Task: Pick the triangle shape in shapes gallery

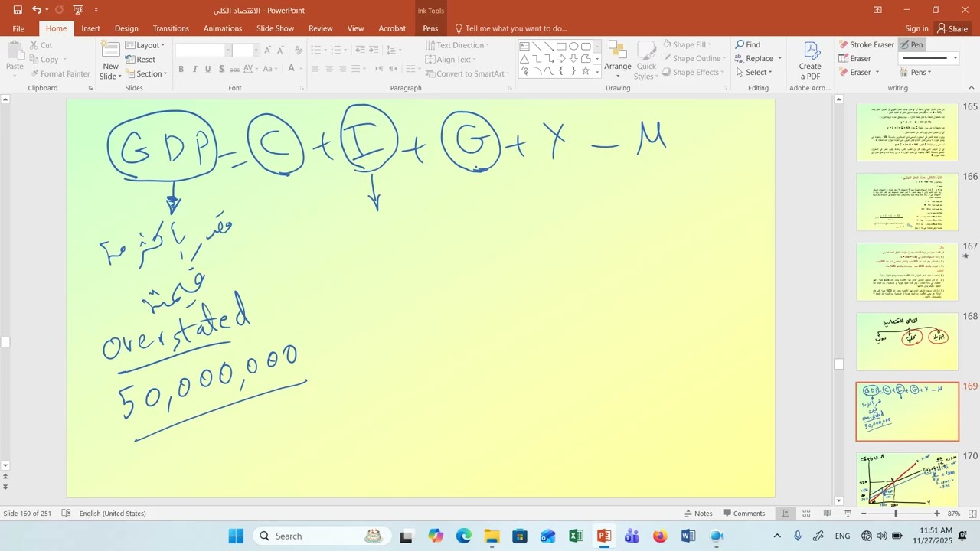Action: [525, 58]
